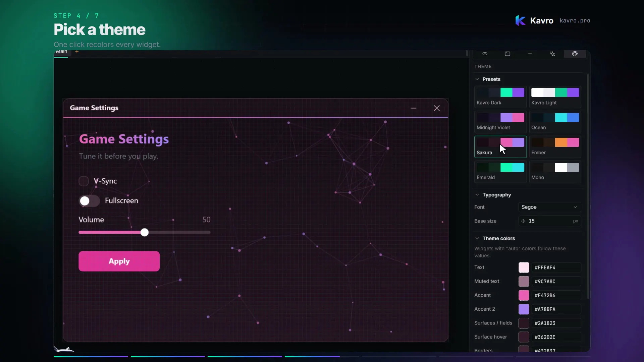The image size is (644, 362).
Task: Click the kavro.pro link
Action: [575, 20]
